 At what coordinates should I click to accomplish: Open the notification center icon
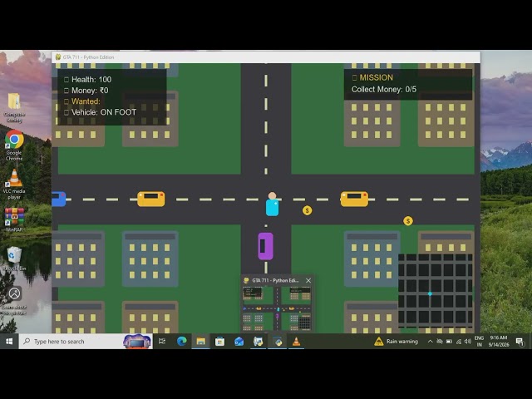point(520,342)
